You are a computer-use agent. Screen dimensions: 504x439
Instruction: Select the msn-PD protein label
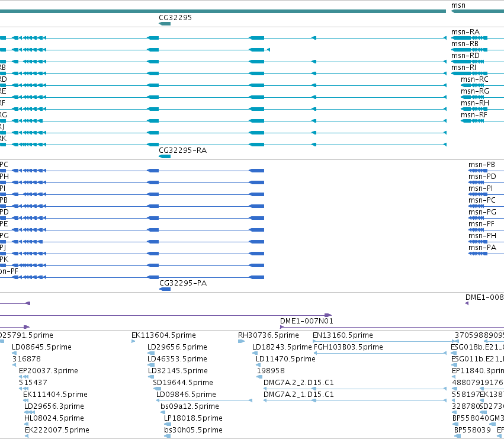(482, 177)
